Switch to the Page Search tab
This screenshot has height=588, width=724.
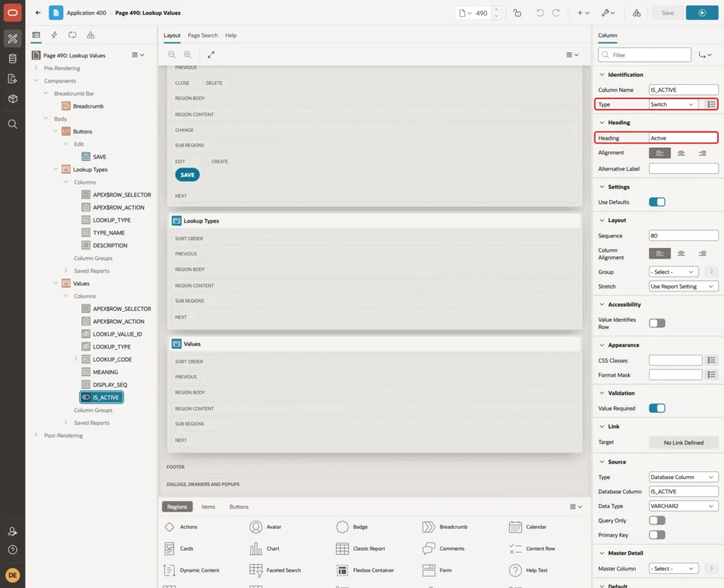click(202, 35)
